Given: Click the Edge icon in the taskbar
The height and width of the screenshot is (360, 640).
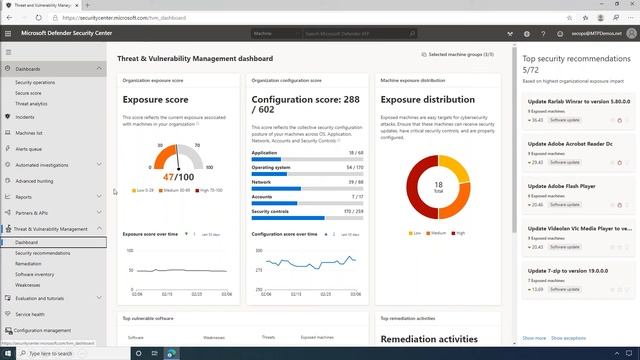Looking at the screenshot, I should 171,353.
